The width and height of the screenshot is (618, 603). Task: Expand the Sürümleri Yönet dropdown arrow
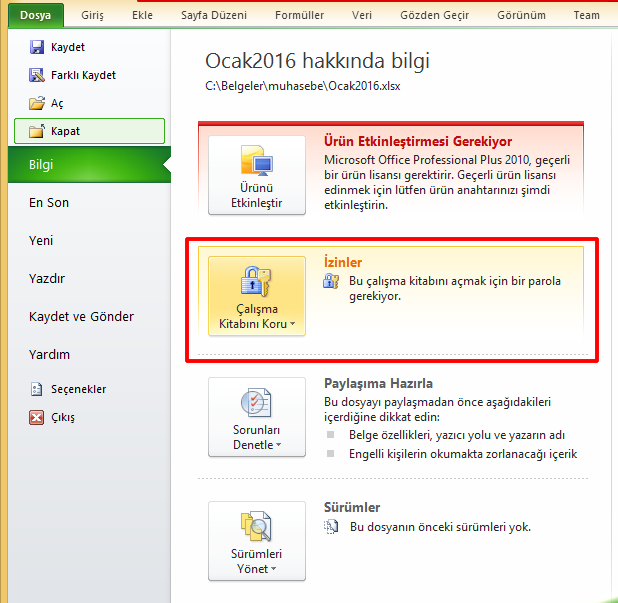point(274,569)
